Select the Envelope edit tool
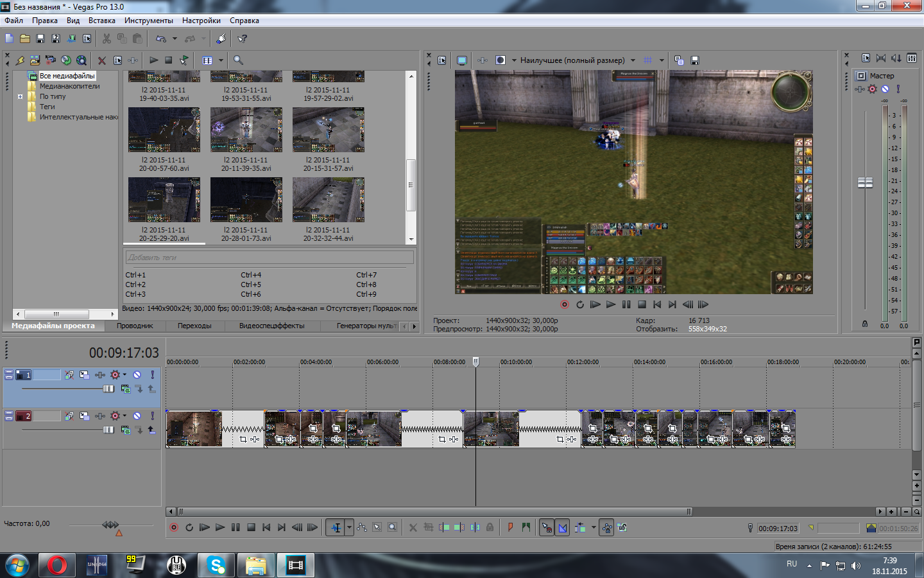Image resolution: width=924 pixels, height=578 pixels. coord(362,527)
